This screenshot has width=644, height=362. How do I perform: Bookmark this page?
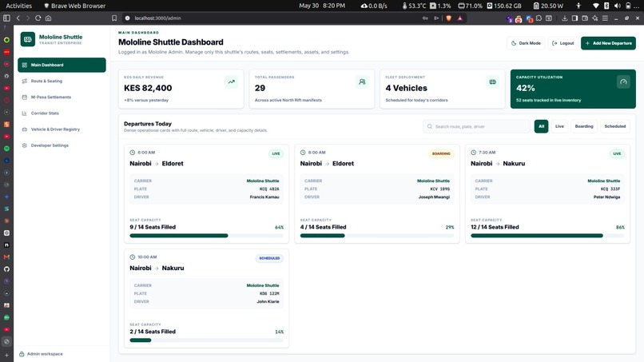(114, 18)
